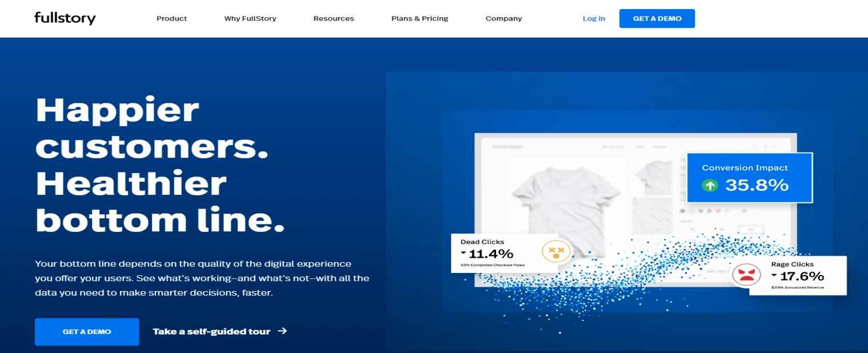Click arrow icon next to self-guided tour

pos(282,331)
